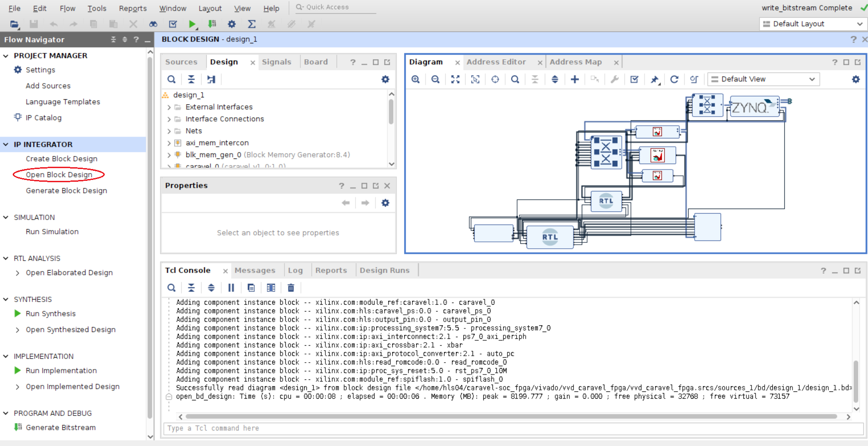Add IP using the plus icon in Diagram
This screenshot has height=446, width=868.
[x=574, y=79]
